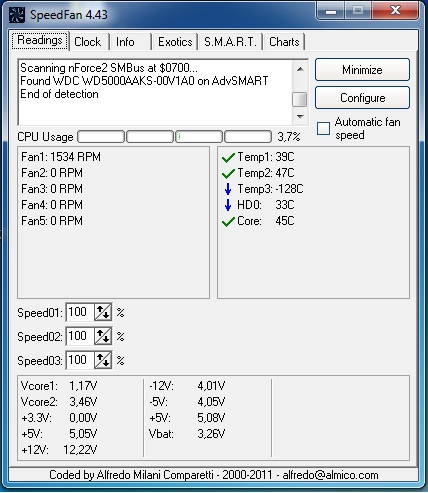Click the Speed01 value field

pos(80,312)
